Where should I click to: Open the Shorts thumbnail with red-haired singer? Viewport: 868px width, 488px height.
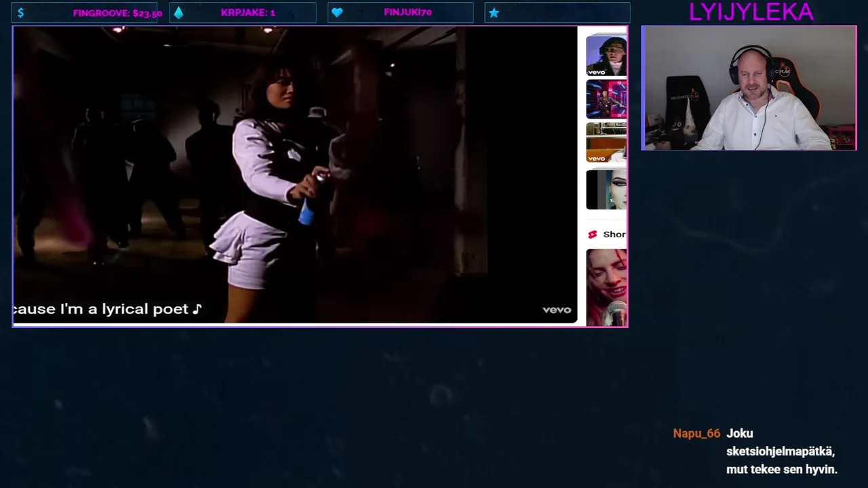[606, 287]
